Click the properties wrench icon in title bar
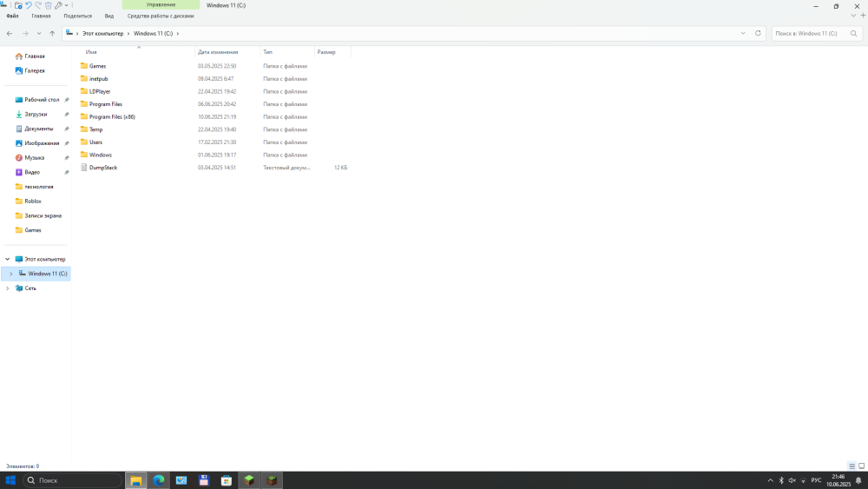The height and width of the screenshot is (489, 868). (x=58, y=5)
